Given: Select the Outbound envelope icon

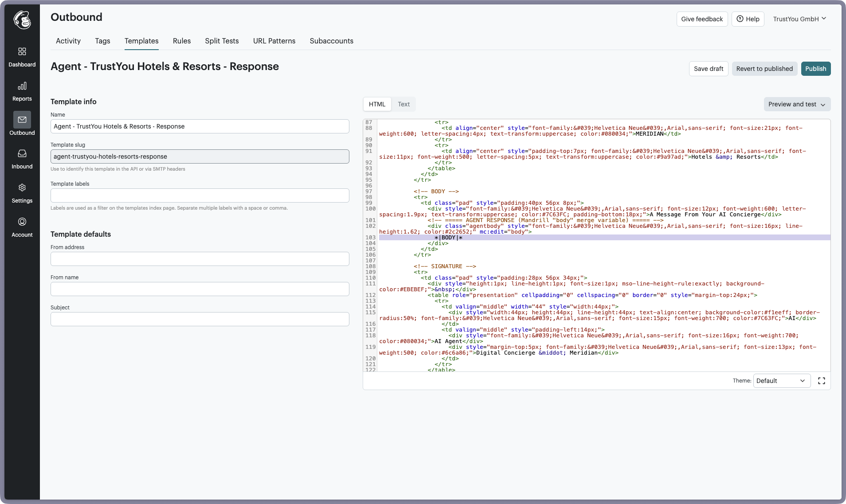Looking at the screenshot, I should 22,120.
